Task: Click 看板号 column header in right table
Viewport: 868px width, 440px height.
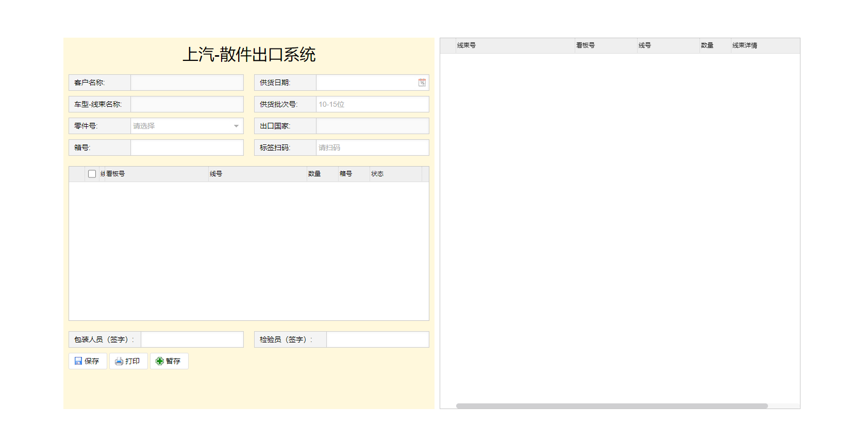Action: tap(606, 45)
